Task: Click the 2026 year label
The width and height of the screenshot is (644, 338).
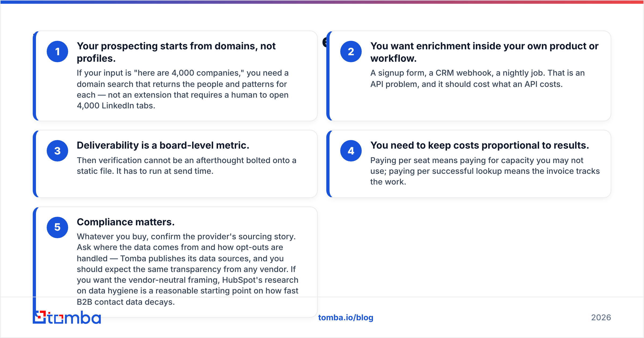Action: click(x=601, y=317)
